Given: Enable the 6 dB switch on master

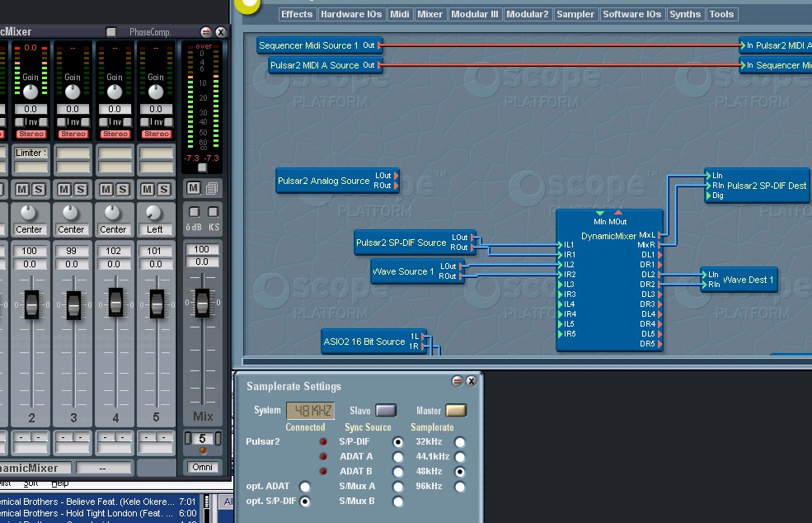Looking at the screenshot, I should 194,212.
